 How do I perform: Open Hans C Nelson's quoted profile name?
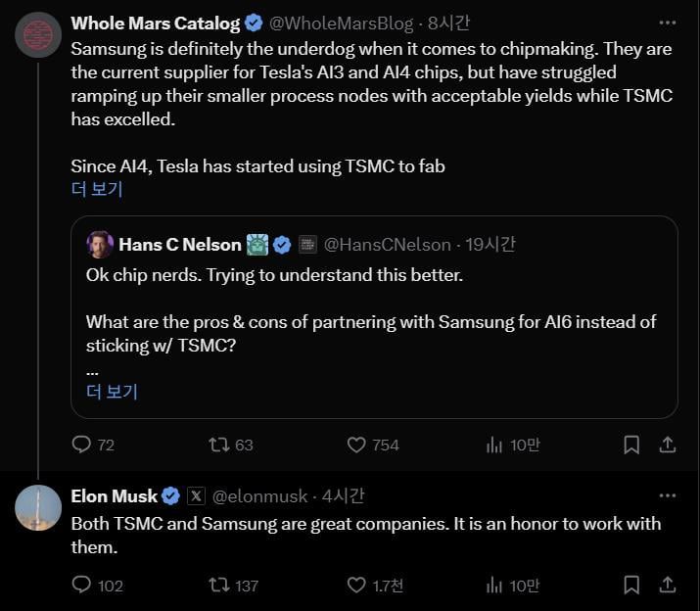tap(179, 244)
